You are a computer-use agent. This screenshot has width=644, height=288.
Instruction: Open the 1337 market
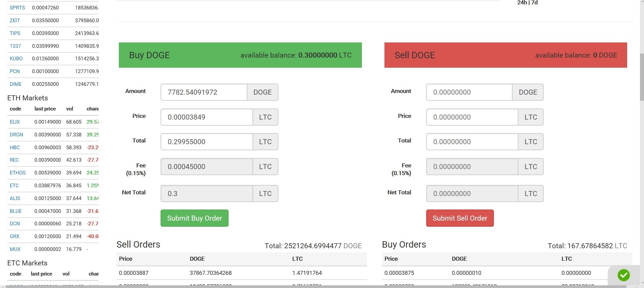click(x=15, y=46)
